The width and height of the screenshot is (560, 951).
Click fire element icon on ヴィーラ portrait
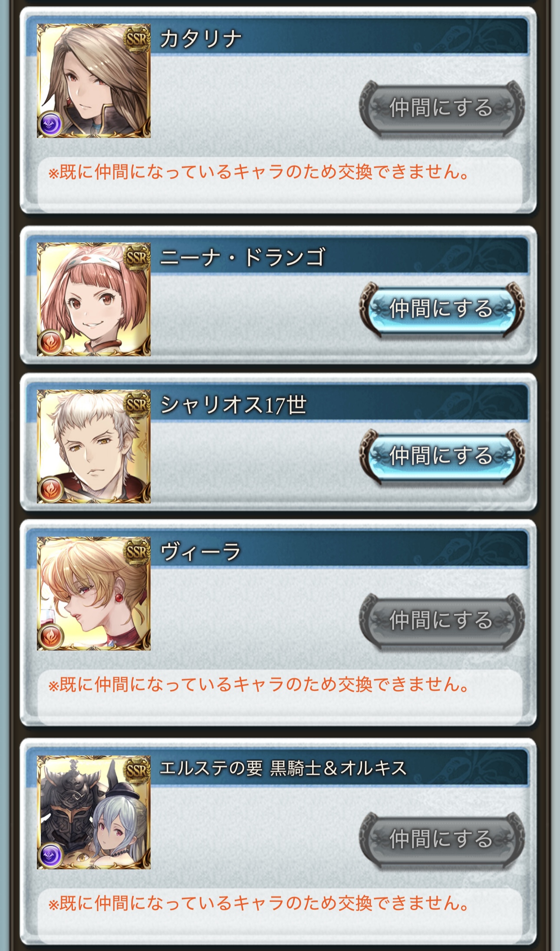[x=51, y=636]
